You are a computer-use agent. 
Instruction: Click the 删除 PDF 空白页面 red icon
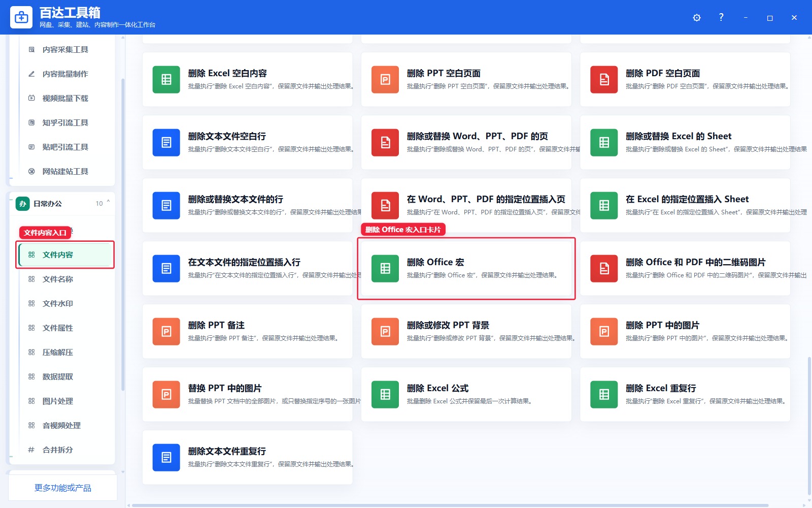pyautogui.click(x=604, y=80)
